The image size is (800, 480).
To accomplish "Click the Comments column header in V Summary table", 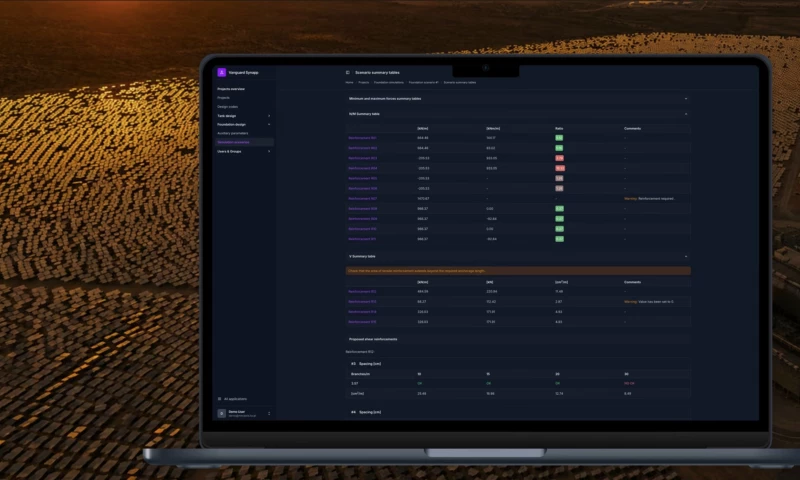I will tap(632, 282).
